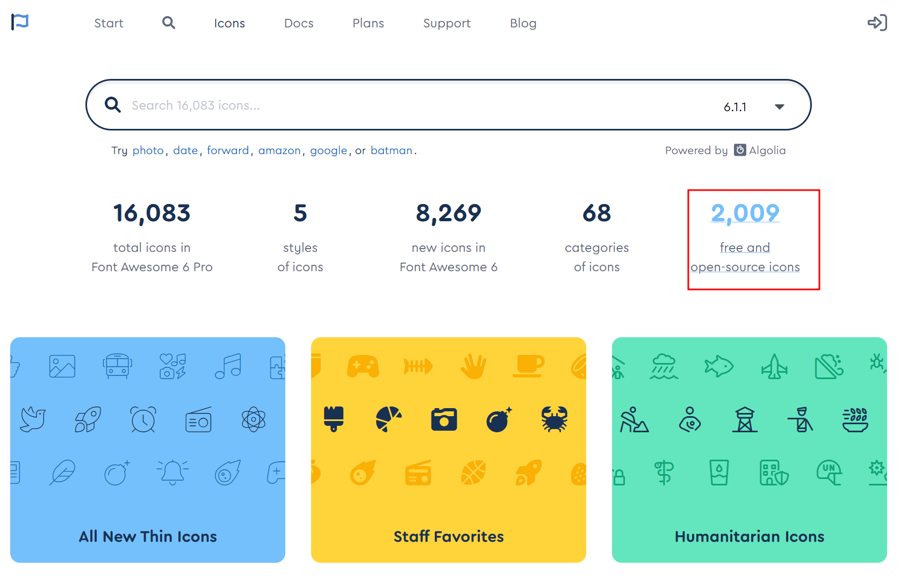922x588 pixels.
Task: Open the All New Thin Icons card title
Action: point(148,536)
